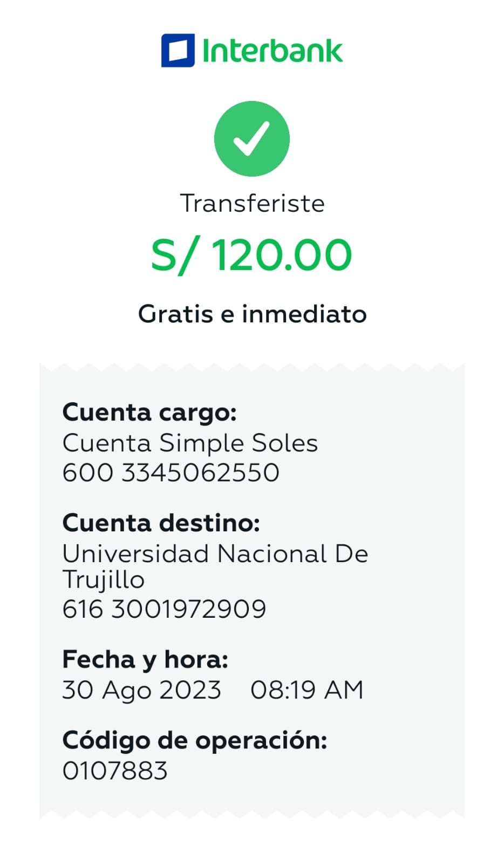Image resolution: width=504 pixels, height=864 pixels.
Task: Click the green Interbank wordmark
Action: pyautogui.click(x=272, y=51)
